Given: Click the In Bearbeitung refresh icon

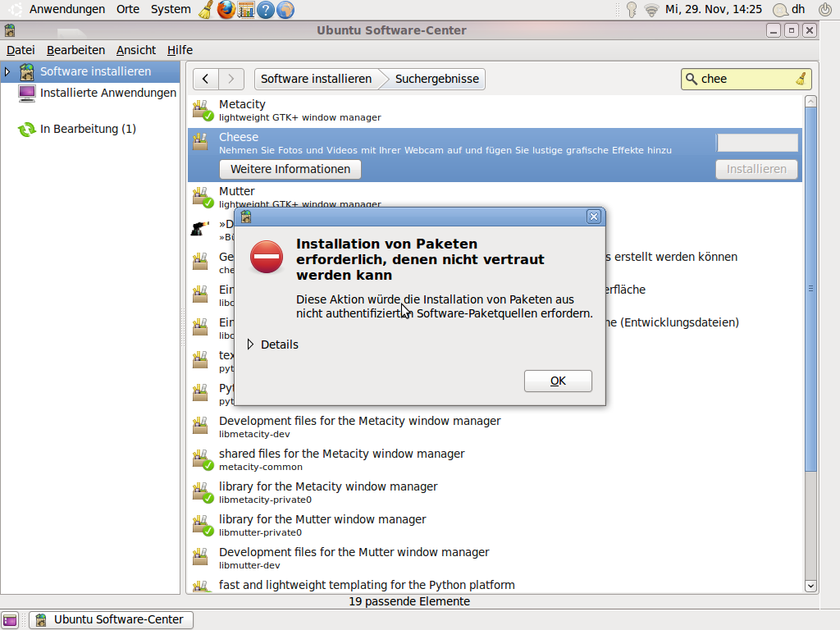Looking at the screenshot, I should point(27,129).
